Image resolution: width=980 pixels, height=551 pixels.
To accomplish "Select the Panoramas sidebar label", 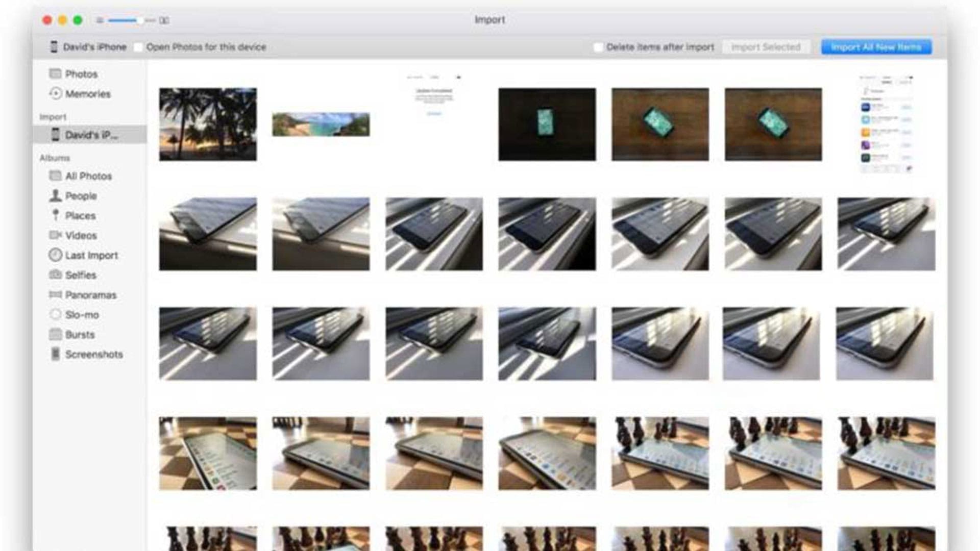I will (91, 295).
